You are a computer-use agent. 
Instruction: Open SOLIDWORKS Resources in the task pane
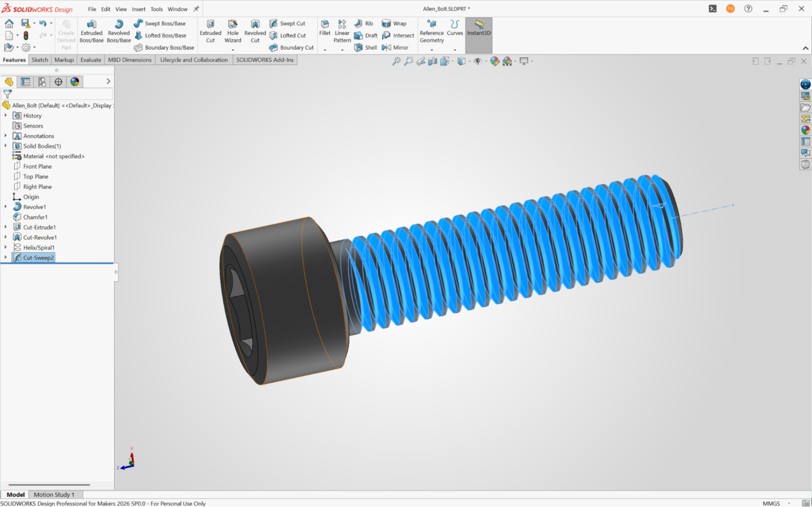(x=805, y=85)
